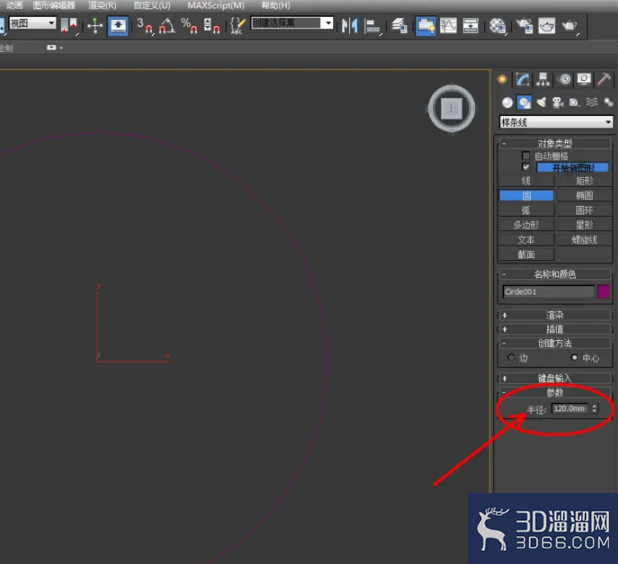Uncheck the 开始新图形 checkbox
This screenshot has width=618, height=564.
(x=526, y=167)
